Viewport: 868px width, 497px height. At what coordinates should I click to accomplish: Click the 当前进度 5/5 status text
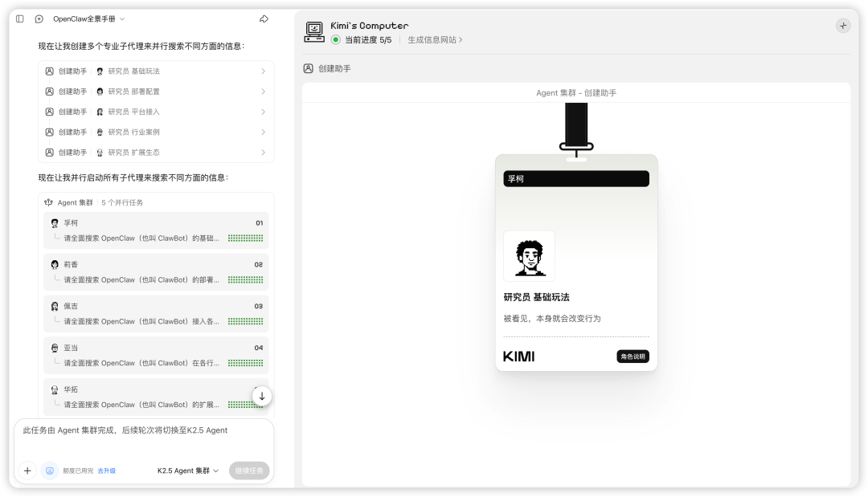pos(368,40)
